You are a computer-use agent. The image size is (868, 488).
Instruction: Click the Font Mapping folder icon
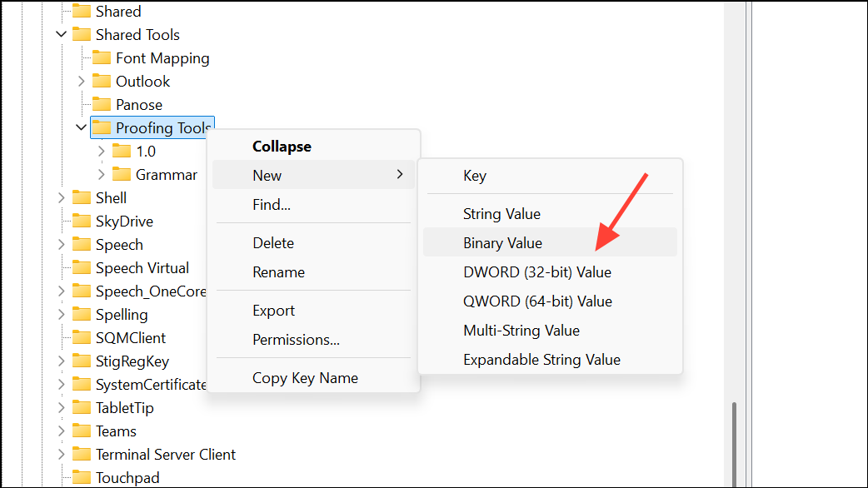[x=102, y=57]
